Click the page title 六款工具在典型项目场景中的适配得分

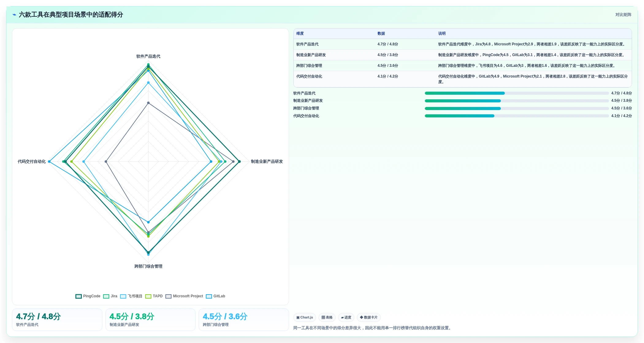pos(71,15)
